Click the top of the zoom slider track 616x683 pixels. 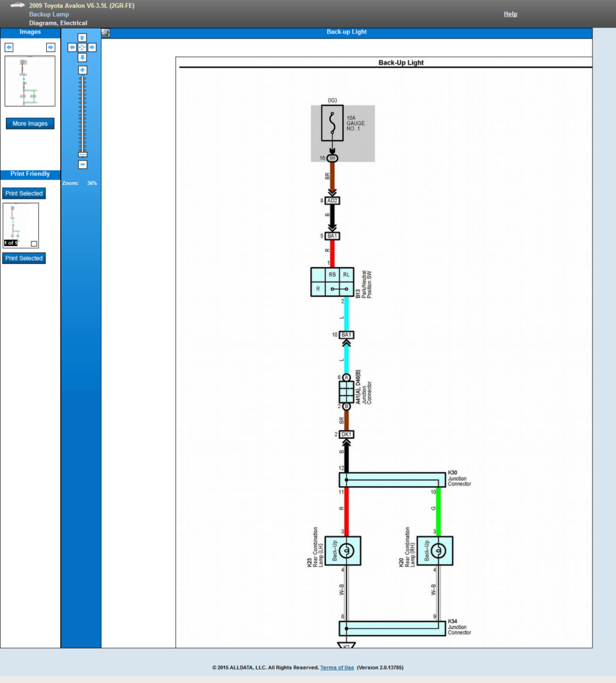(82, 77)
